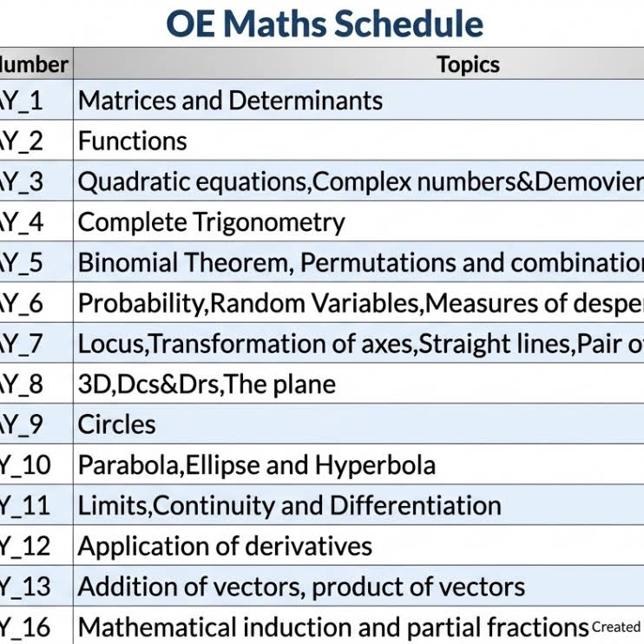Screen dimensions: 644x644
Task: Click the Circles topic cell
Action: (x=117, y=424)
